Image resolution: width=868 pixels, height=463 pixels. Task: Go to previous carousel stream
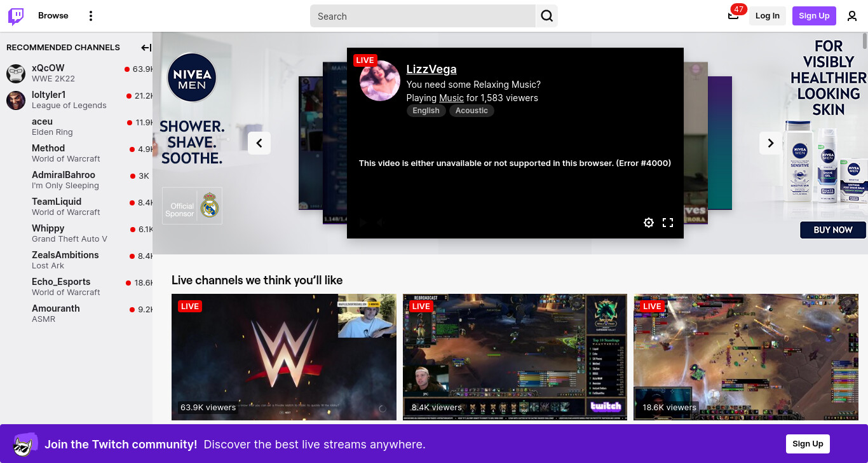[259, 143]
